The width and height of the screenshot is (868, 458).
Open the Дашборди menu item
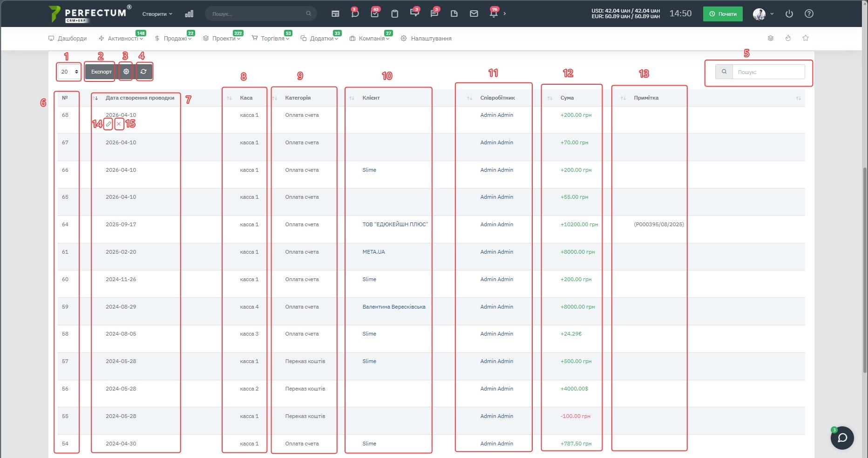(68, 38)
